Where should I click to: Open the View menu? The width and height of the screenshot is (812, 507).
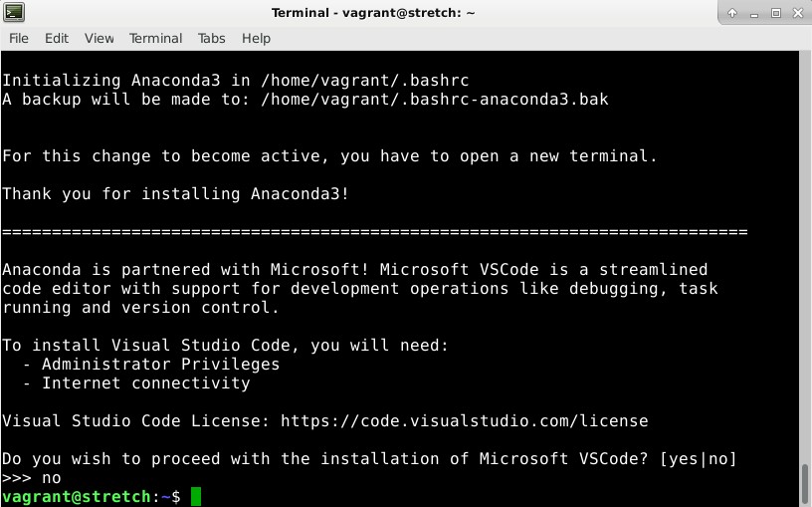[99, 39]
